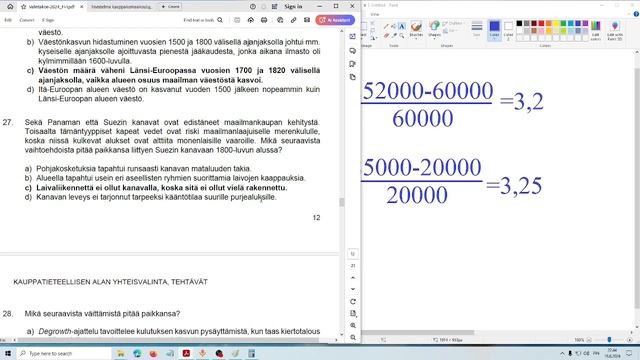This screenshot has height=360, width=640.
Task: Click the Find text or tools search
Action: click(x=203, y=20)
